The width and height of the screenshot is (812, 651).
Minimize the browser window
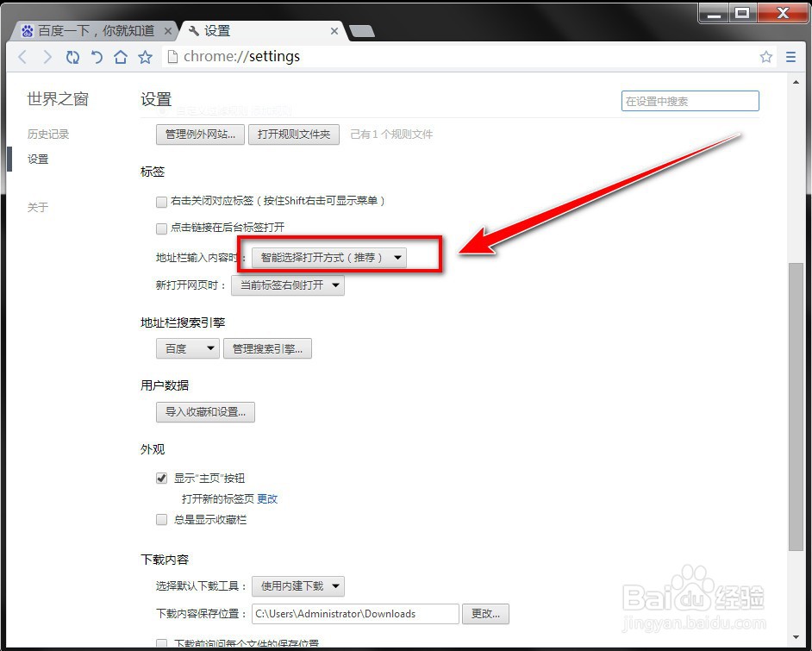pos(714,14)
